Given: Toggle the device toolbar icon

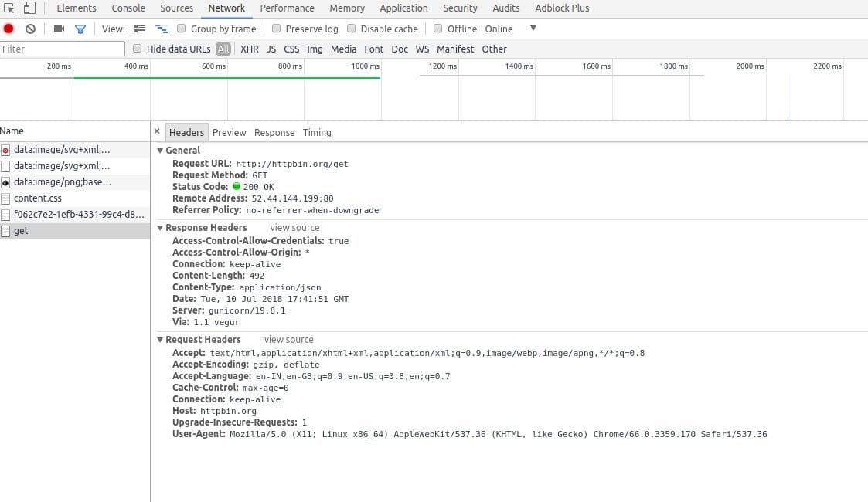Looking at the screenshot, I should click(x=29, y=8).
